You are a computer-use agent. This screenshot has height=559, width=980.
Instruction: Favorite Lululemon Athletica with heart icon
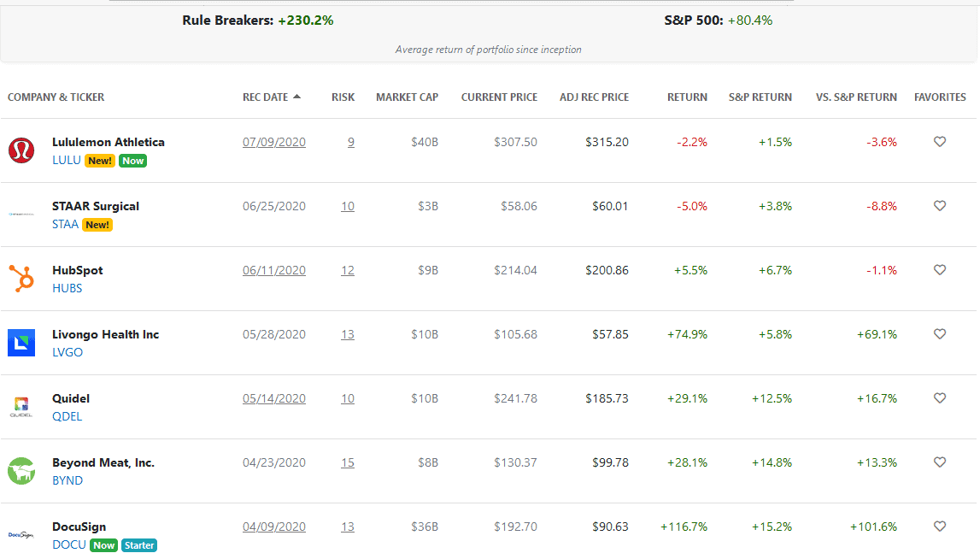coord(939,142)
